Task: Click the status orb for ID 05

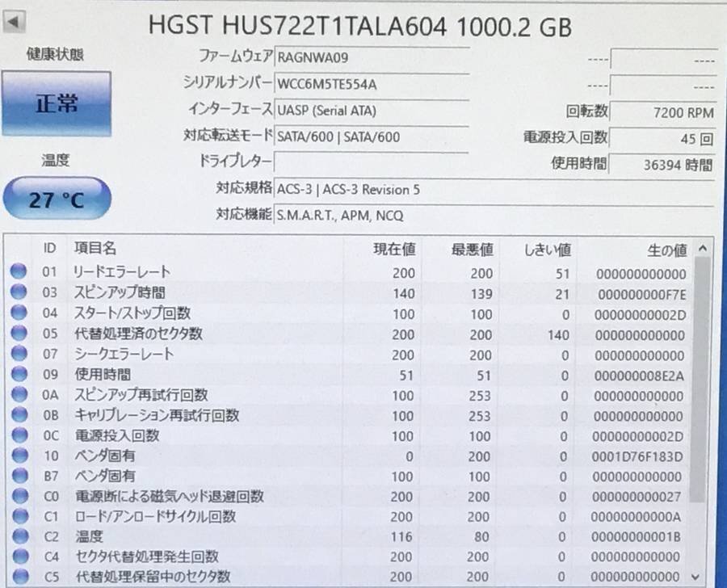Action: click(x=19, y=333)
